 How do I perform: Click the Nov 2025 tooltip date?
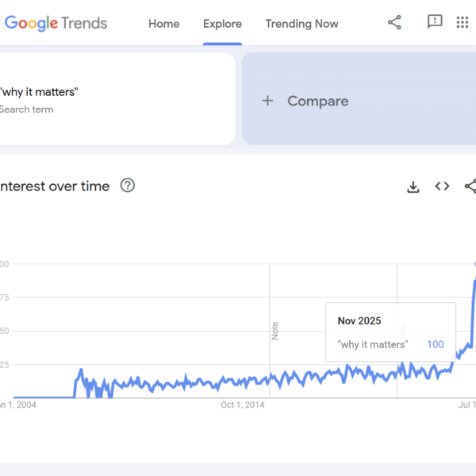(x=359, y=321)
